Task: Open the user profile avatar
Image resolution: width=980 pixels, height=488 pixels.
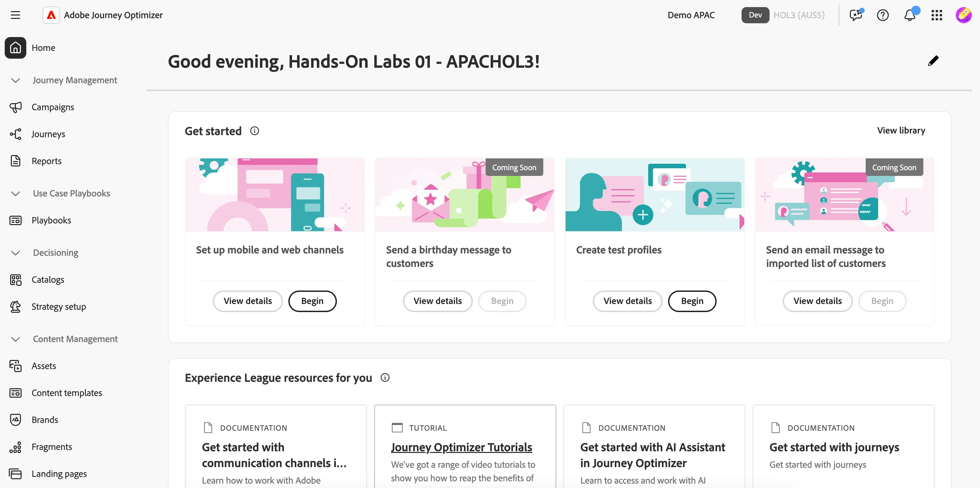Action: (963, 15)
